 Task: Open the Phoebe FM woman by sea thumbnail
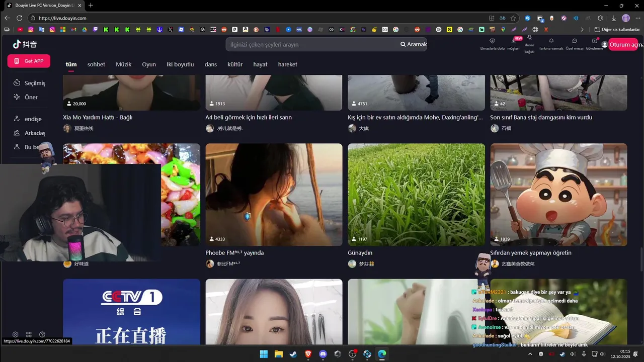274,195
